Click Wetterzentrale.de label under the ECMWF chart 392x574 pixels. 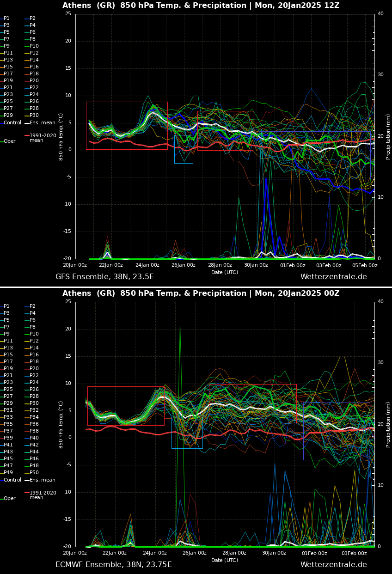[x=334, y=565]
